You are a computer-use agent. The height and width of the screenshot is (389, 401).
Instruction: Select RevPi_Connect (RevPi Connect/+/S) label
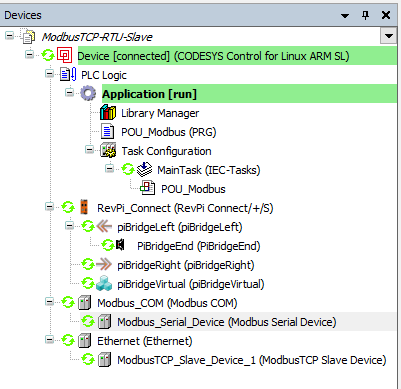(185, 208)
